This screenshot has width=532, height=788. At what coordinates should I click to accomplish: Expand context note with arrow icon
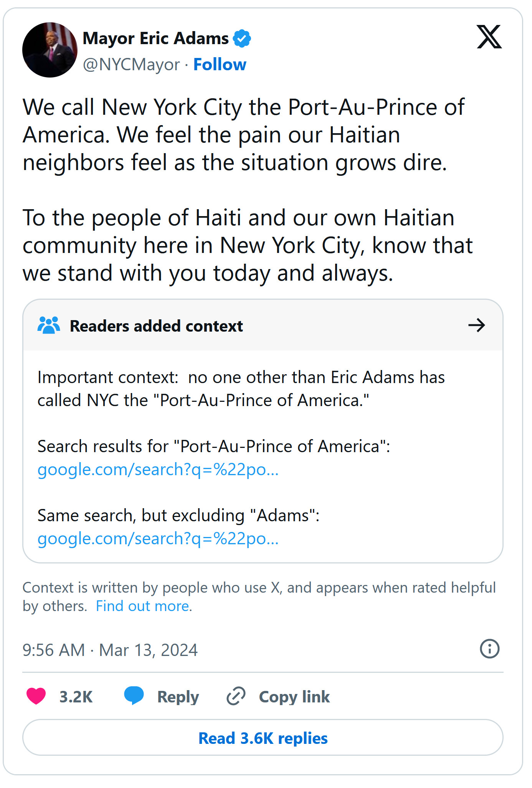click(476, 325)
